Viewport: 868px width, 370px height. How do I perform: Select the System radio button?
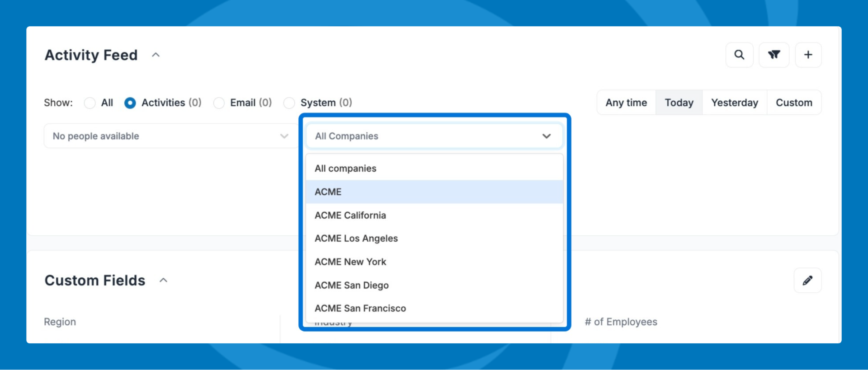point(289,103)
